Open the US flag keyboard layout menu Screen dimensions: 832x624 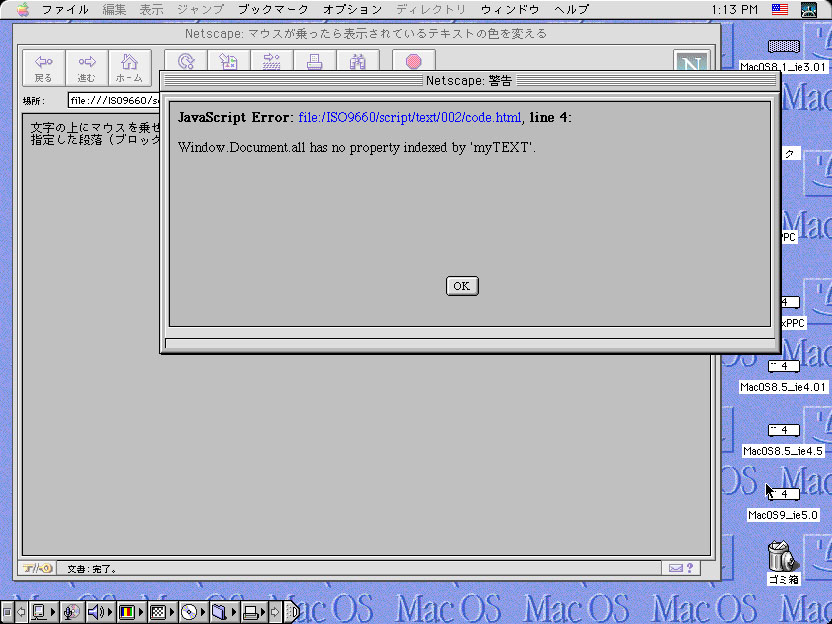point(779,10)
